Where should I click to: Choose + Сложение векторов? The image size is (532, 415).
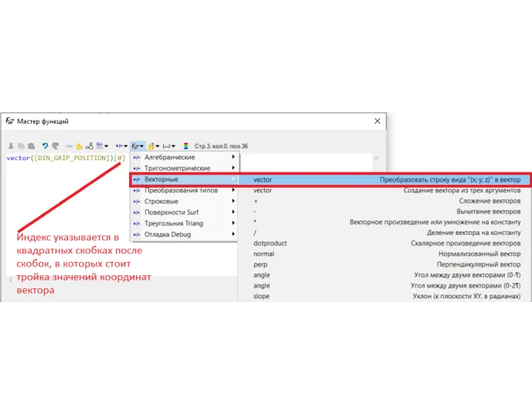(384, 201)
